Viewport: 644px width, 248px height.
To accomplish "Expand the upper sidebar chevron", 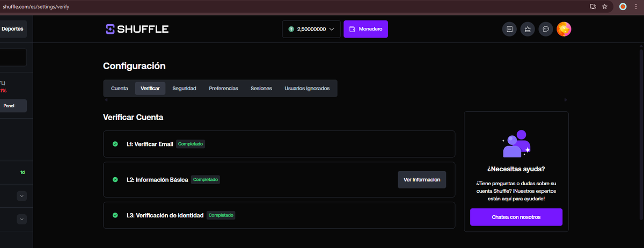I will point(22,196).
